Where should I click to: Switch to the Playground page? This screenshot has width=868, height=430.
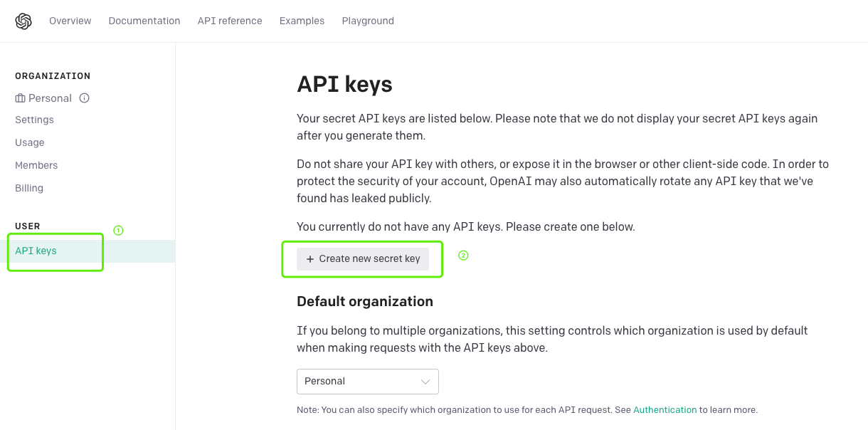pyautogui.click(x=368, y=21)
